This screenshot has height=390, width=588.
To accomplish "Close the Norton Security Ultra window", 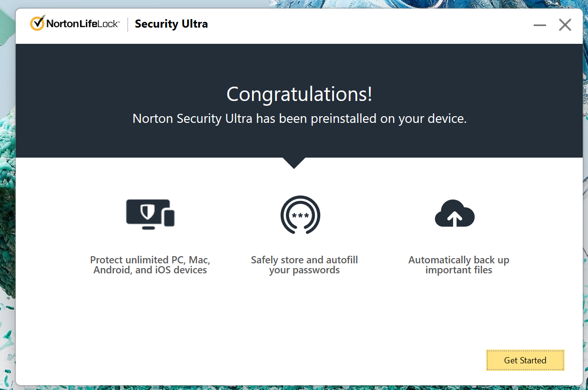I will click(565, 25).
